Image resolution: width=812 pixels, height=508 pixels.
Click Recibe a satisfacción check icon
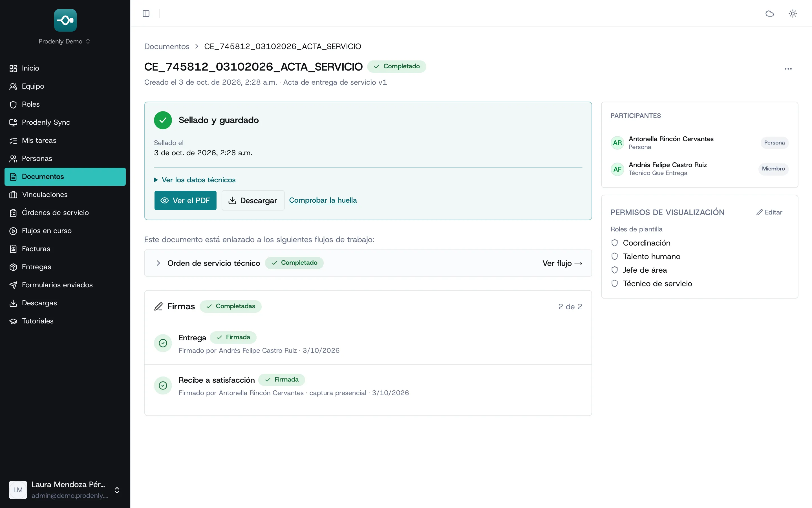click(x=163, y=385)
